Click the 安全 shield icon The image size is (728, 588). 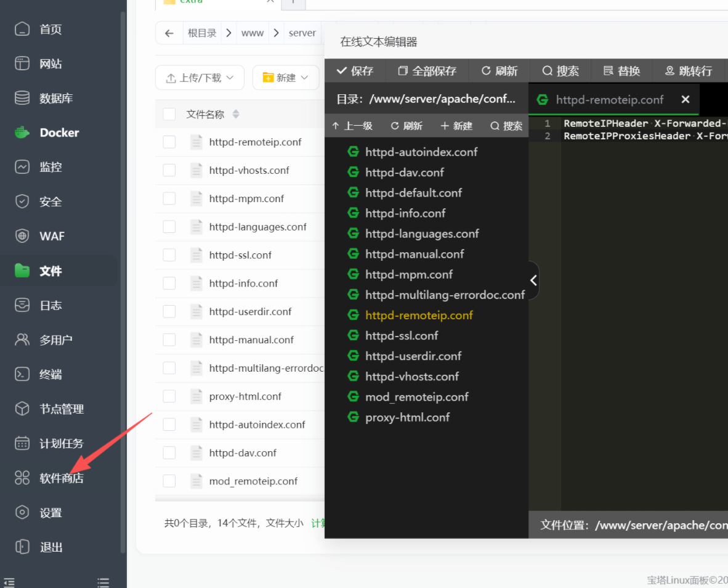[22, 202]
